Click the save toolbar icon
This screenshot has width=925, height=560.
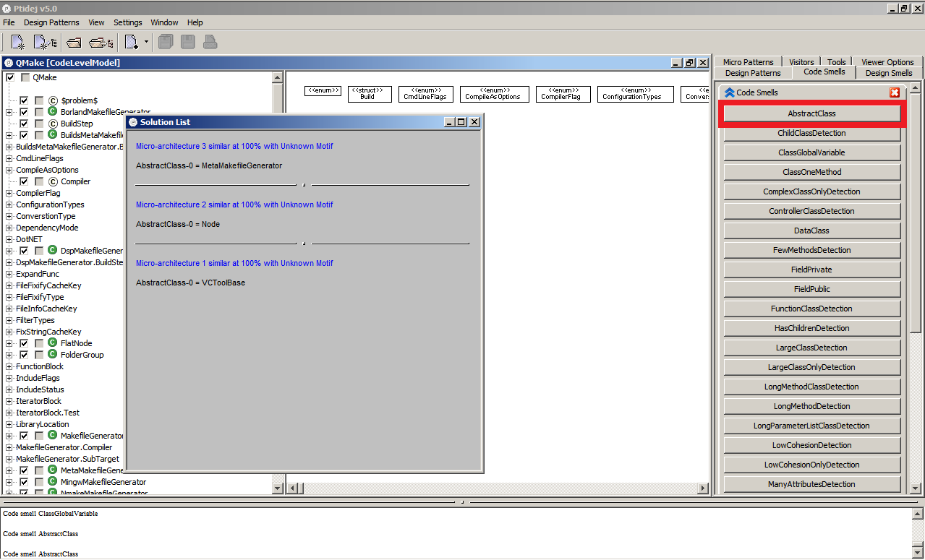point(187,41)
